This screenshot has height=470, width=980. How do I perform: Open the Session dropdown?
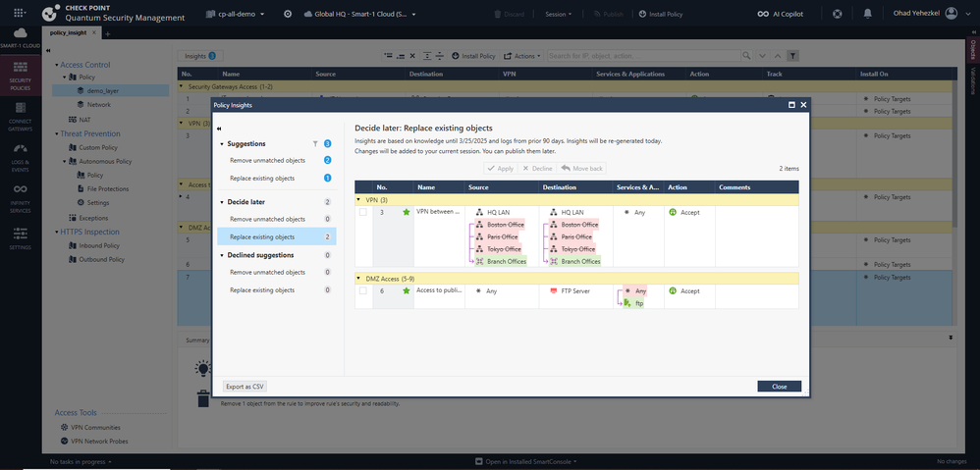tap(558, 14)
